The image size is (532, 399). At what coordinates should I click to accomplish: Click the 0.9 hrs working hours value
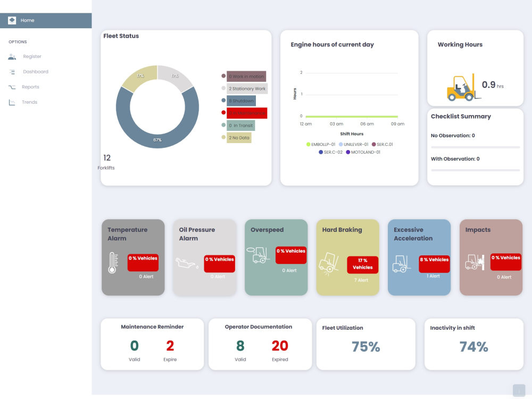coord(493,85)
